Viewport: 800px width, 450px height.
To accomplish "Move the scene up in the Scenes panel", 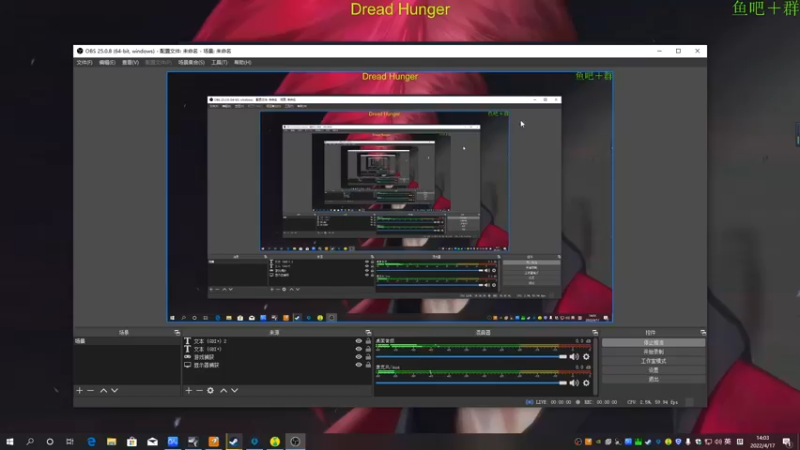I will click(104, 390).
